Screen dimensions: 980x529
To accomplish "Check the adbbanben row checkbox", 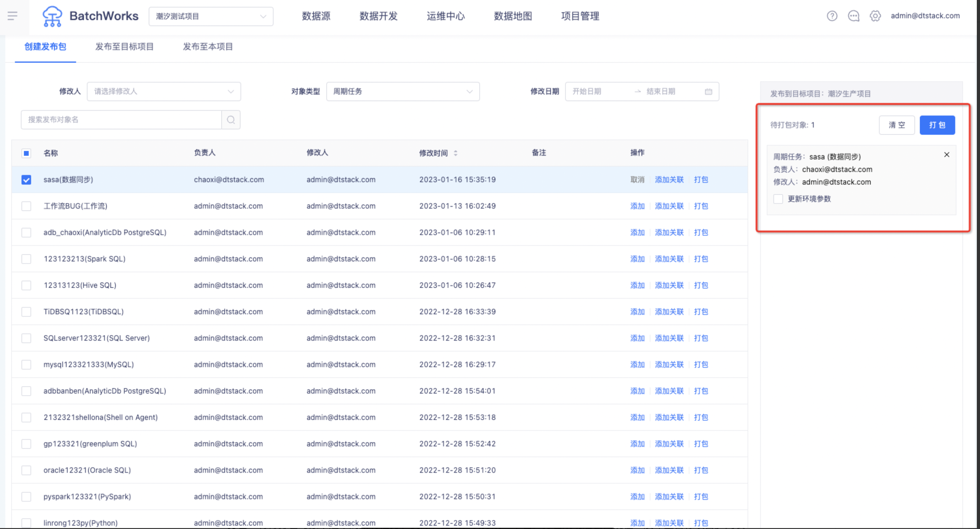I will [x=26, y=391].
